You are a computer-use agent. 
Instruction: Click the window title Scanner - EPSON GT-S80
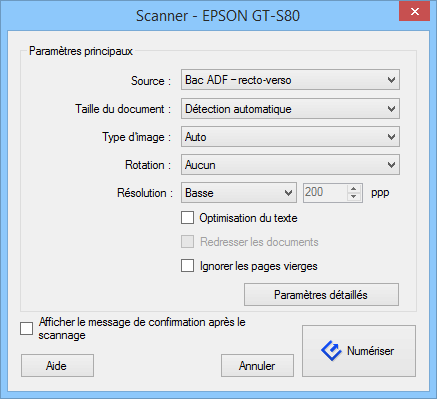coord(218,16)
